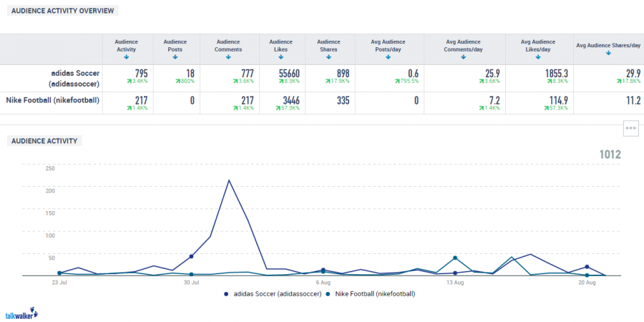This screenshot has height=322, width=644.
Task: Click the talkwalker logo
Action: (22, 313)
